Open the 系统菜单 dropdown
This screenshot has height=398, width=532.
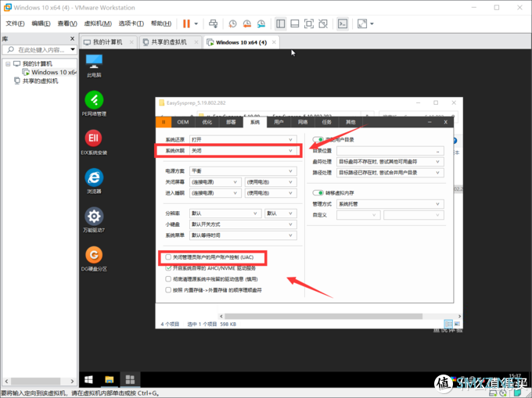click(x=243, y=235)
